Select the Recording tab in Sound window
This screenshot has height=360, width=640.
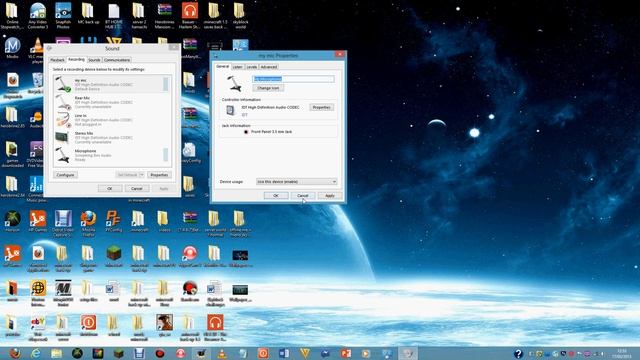click(76, 60)
